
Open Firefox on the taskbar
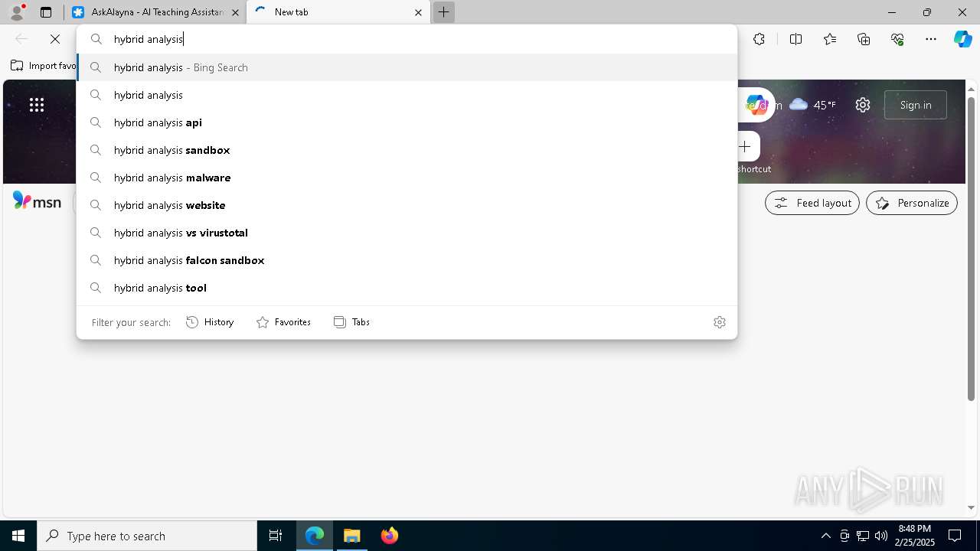pyautogui.click(x=390, y=536)
